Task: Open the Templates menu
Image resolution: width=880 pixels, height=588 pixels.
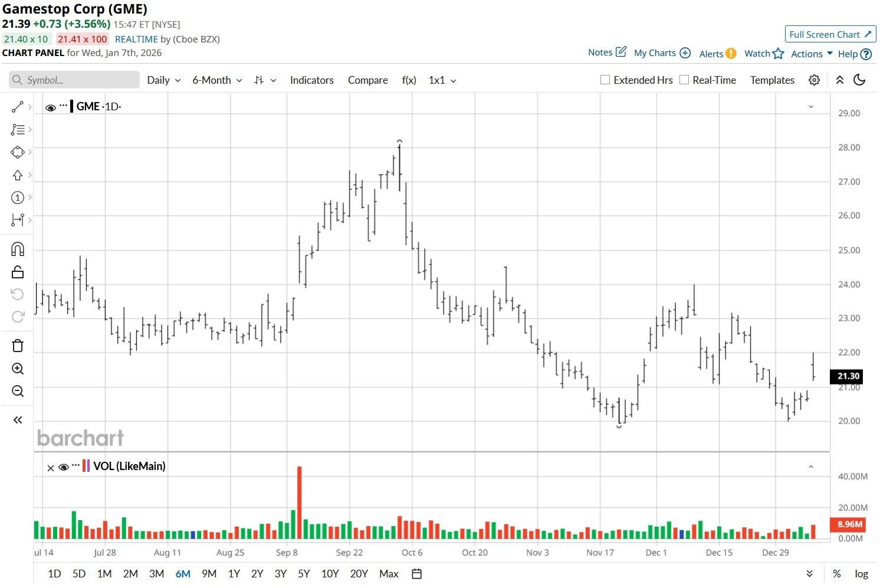Action: tap(772, 80)
